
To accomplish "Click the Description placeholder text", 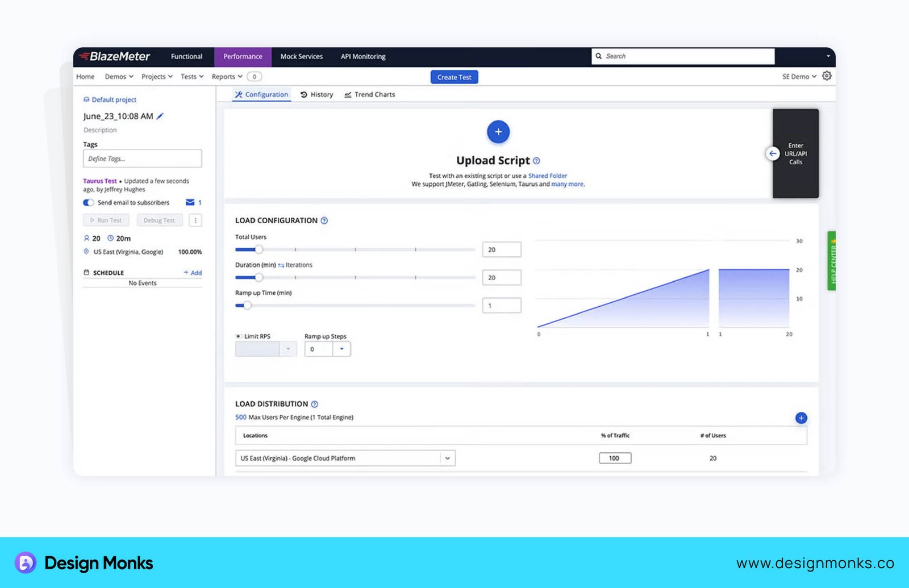I will pos(100,130).
